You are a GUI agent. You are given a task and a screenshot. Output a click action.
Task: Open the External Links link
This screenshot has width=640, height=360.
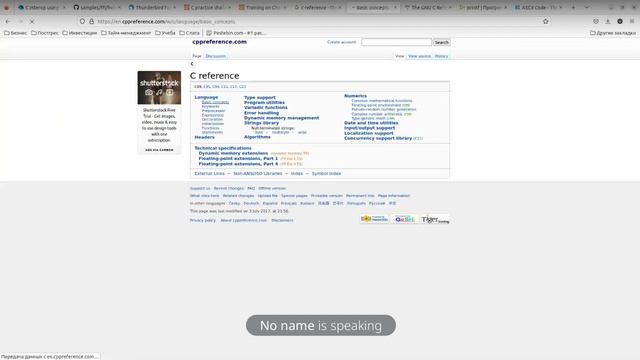point(209,173)
